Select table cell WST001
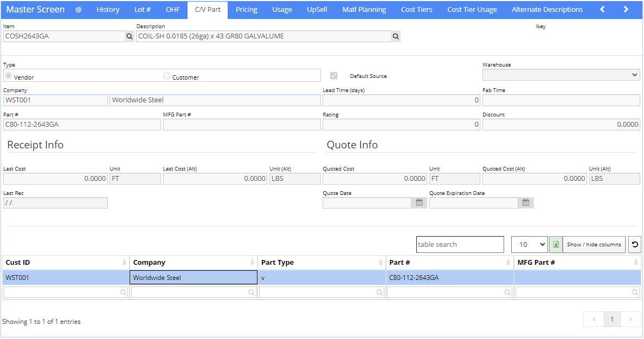 tap(66, 278)
